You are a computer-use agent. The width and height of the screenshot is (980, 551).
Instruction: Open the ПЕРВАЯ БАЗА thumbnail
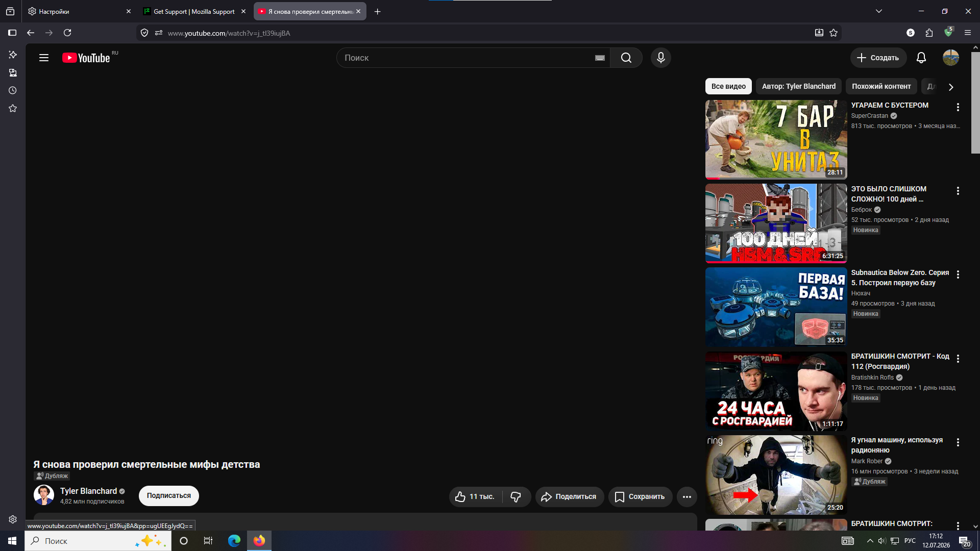pos(776,307)
